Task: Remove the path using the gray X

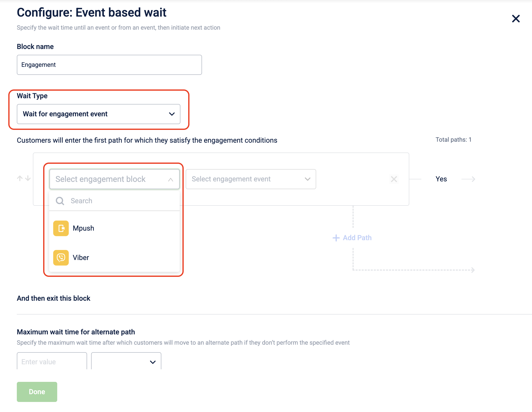Action: point(394,179)
